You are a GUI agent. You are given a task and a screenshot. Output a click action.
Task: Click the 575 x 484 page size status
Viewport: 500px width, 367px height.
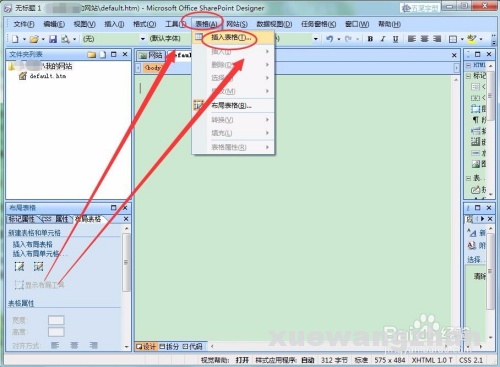pyautogui.click(x=389, y=360)
